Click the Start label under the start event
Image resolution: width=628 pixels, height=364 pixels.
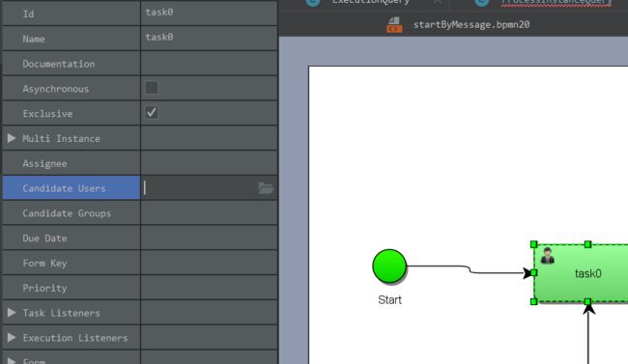tap(389, 300)
